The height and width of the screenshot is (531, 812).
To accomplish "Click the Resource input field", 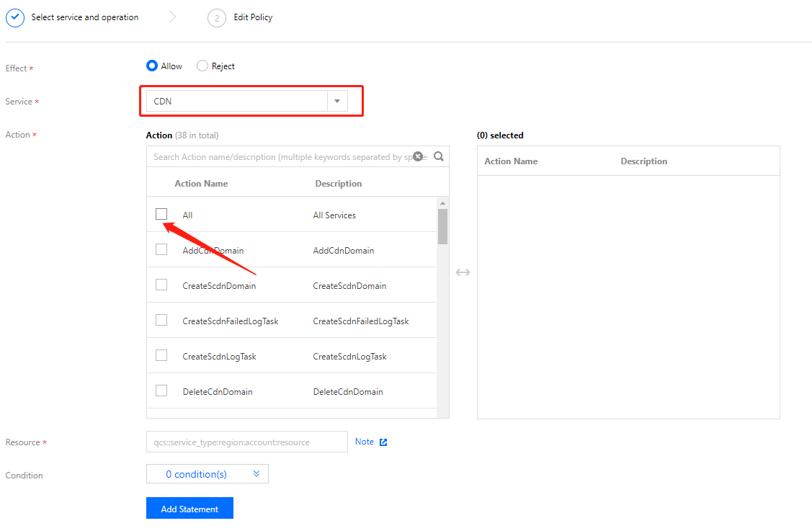I will tap(246, 442).
